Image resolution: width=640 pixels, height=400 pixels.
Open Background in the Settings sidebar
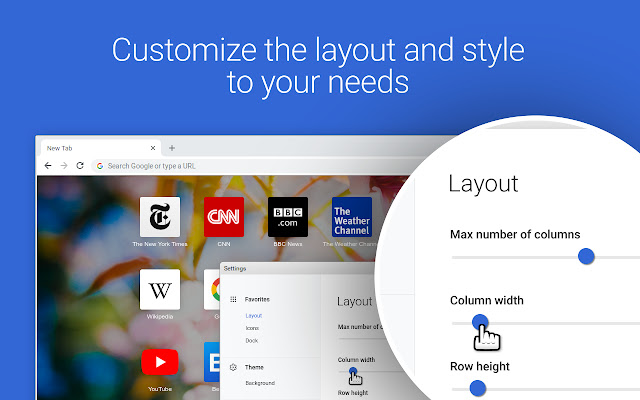pos(260,383)
